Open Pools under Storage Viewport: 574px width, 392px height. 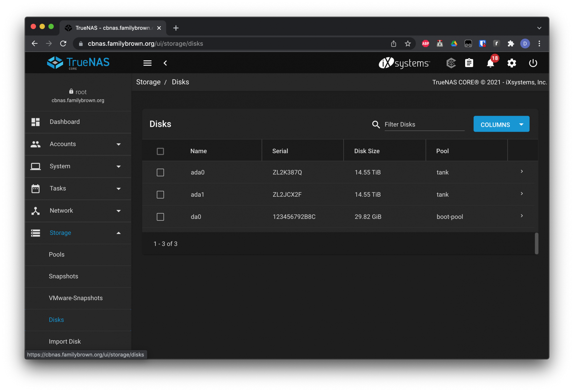(78, 254)
